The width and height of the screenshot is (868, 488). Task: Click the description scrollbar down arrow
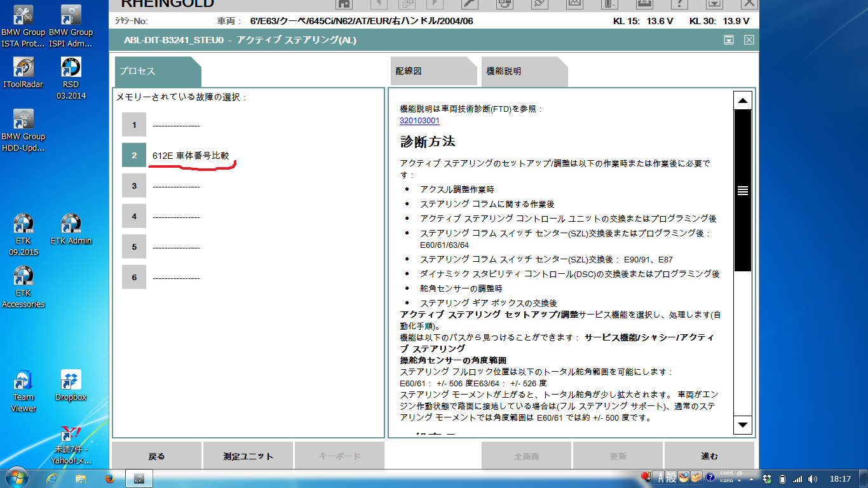pos(742,424)
